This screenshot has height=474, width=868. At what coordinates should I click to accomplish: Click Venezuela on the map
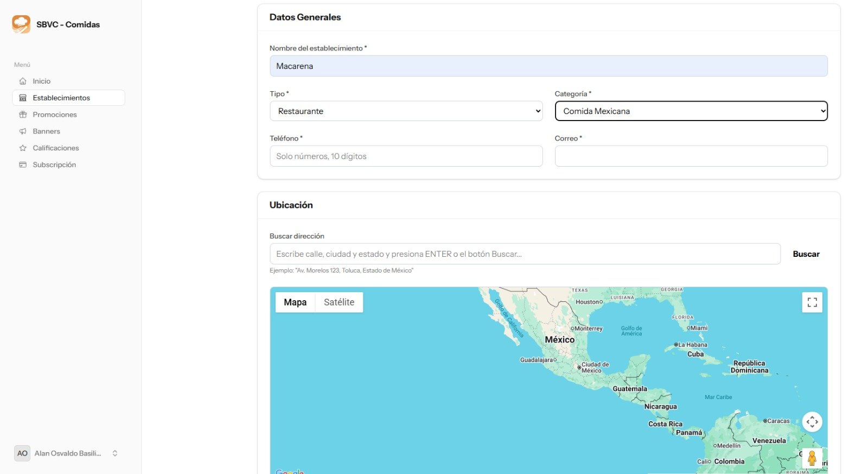coord(769,441)
